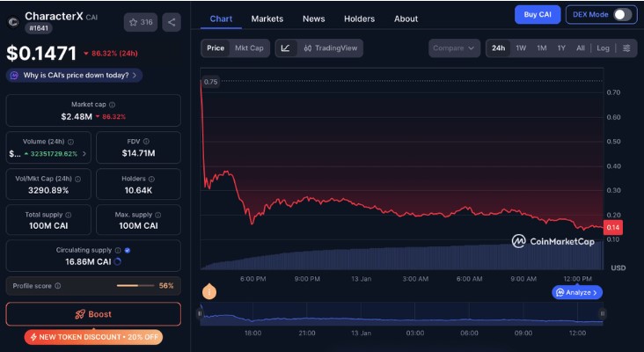Image resolution: width=644 pixels, height=352 pixels.
Task: Click Profile score value 56%
Action: point(166,286)
